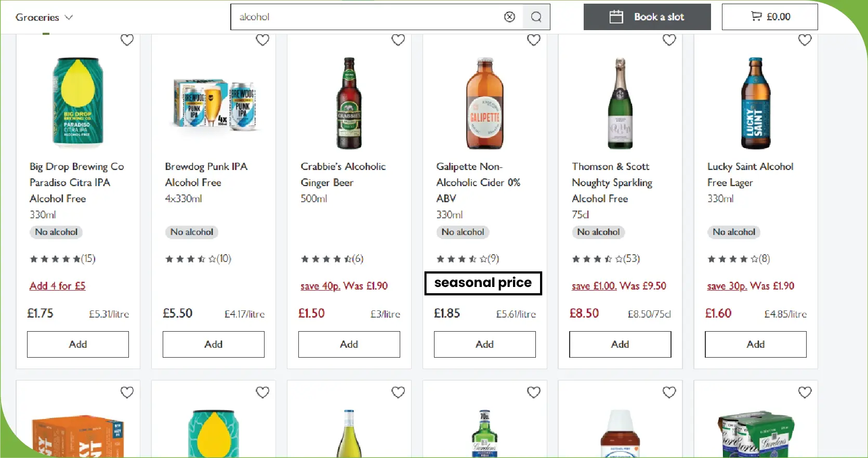The width and height of the screenshot is (868, 458).
Task: Open the Add 4 for £5 offer
Action: pos(57,286)
